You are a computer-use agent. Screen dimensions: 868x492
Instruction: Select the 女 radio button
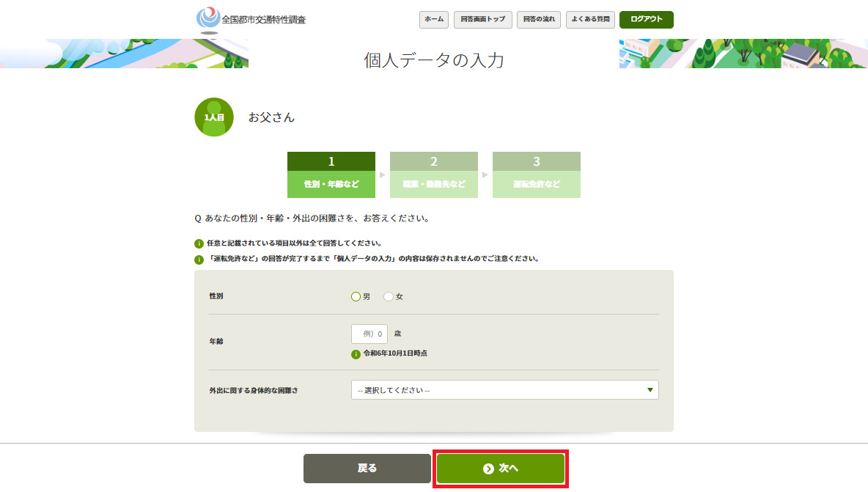coord(389,297)
